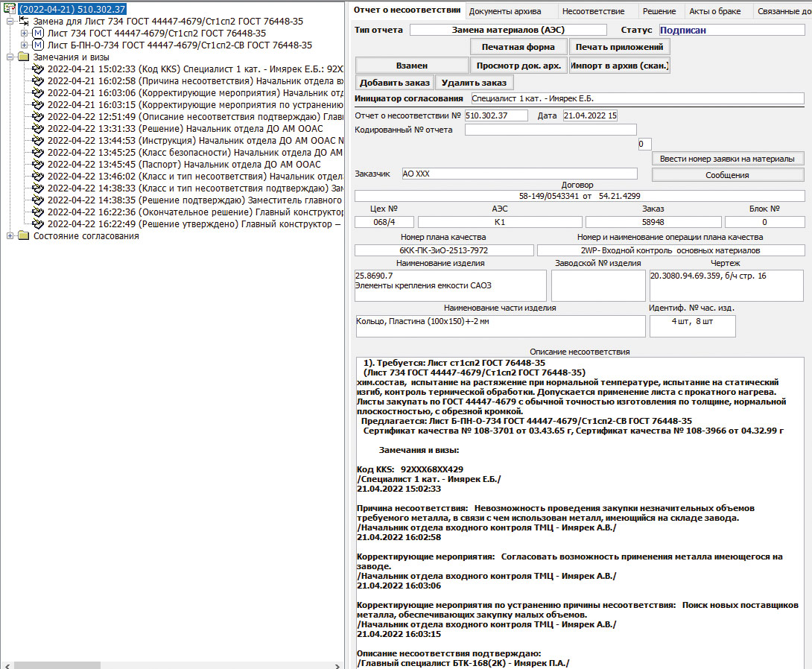Click the replacement arrows icon next to 'Замена для Лист 734'

pyautogui.click(x=24, y=22)
